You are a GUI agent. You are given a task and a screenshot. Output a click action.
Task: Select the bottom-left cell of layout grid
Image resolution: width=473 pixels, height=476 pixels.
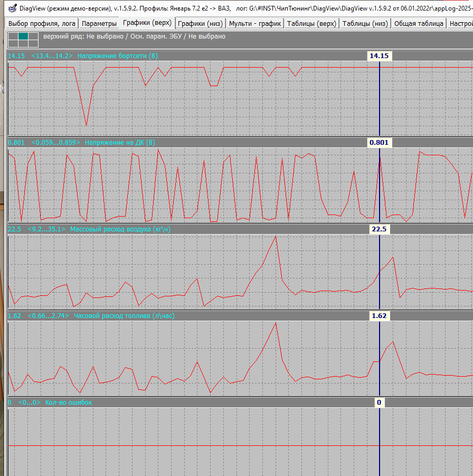pos(13,44)
